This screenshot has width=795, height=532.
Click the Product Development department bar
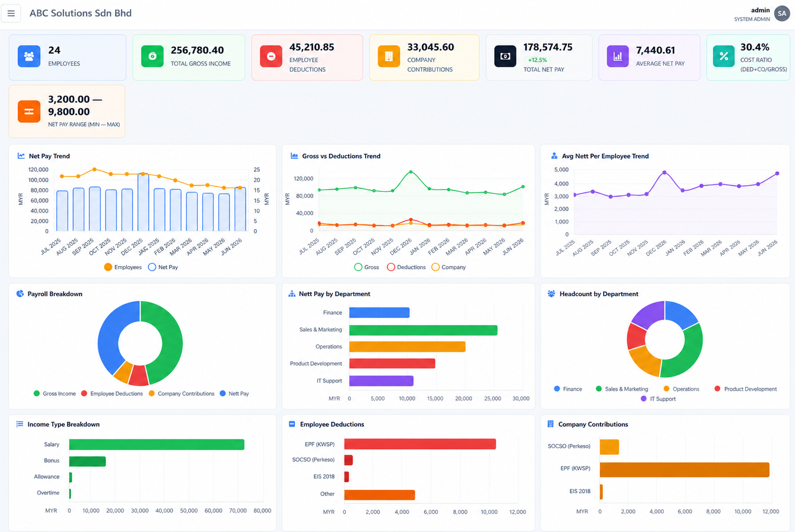pos(392,364)
